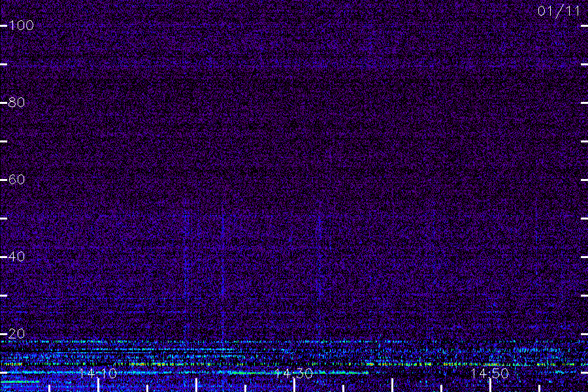Select the 60 frequency axis label

tap(16, 180)
